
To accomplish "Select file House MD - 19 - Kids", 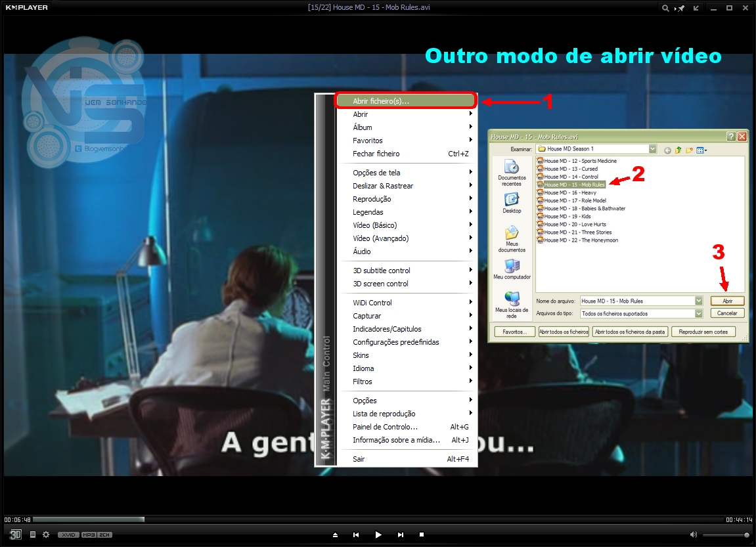I will coord(564,217).
